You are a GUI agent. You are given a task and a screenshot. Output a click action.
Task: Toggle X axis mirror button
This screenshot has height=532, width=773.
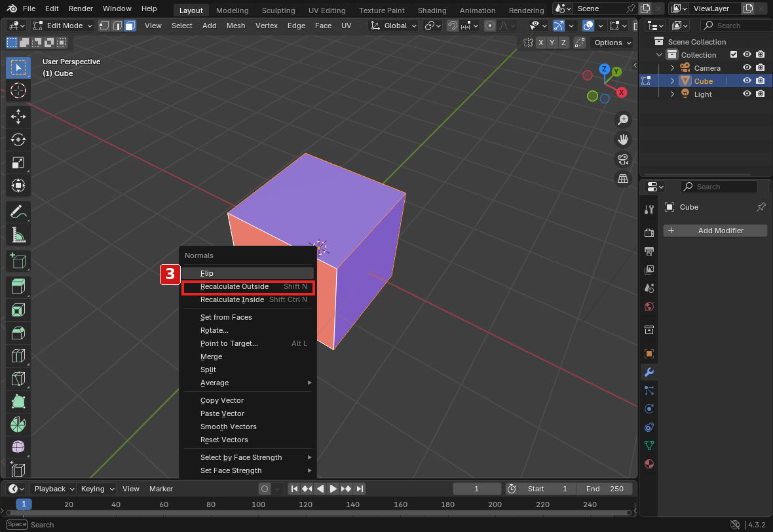(541, 43)
